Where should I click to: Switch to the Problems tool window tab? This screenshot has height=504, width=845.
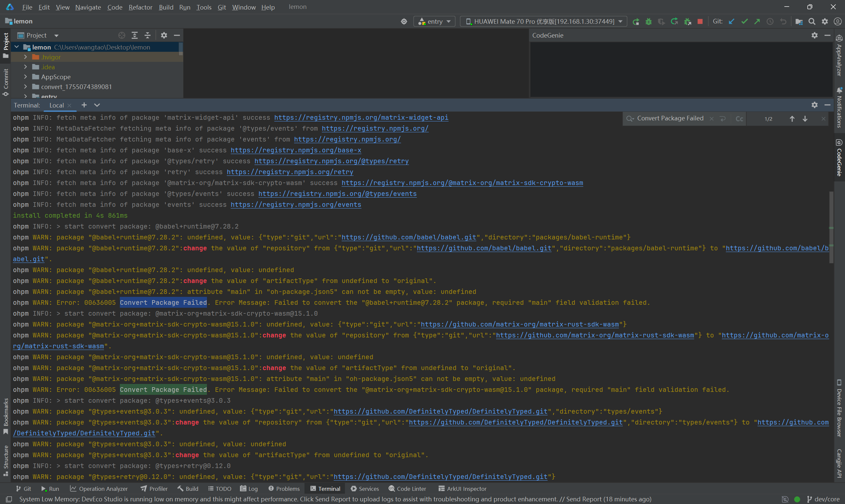click(284, 489)
